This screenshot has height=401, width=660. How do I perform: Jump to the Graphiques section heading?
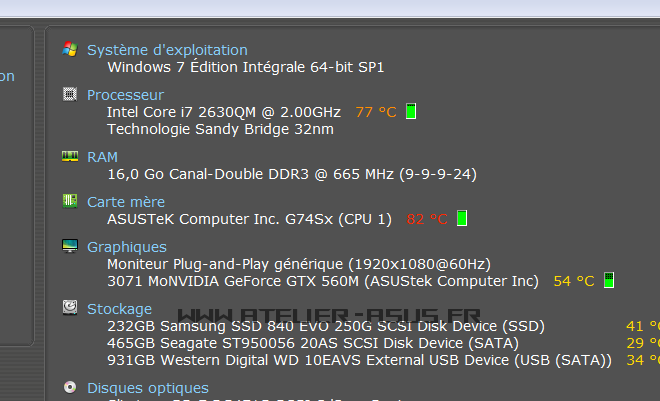tap(127, 247)
